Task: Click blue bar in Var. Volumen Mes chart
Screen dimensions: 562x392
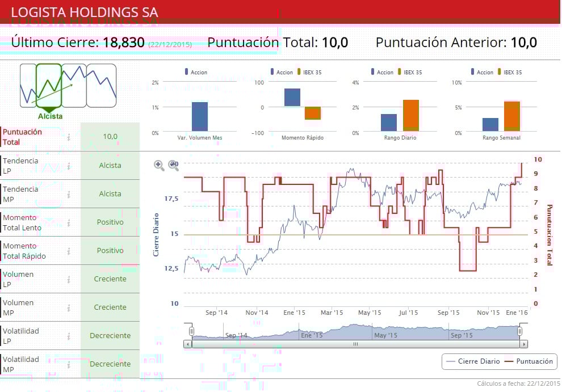Action: [x=200, y=116]
